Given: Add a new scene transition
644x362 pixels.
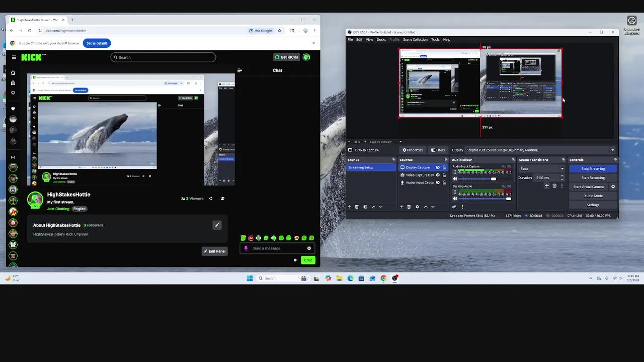Looking at the screenshot, I should [x=547, y=186].
